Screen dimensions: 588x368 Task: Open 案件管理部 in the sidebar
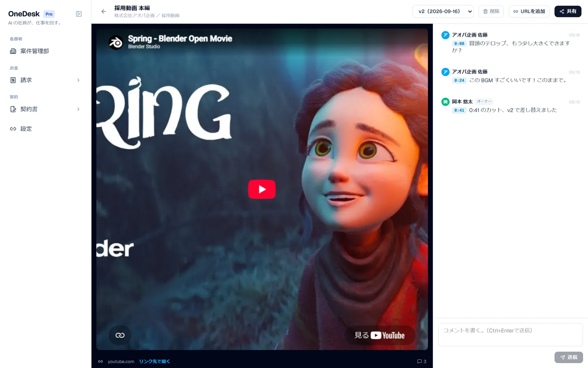tap(45, 51)
